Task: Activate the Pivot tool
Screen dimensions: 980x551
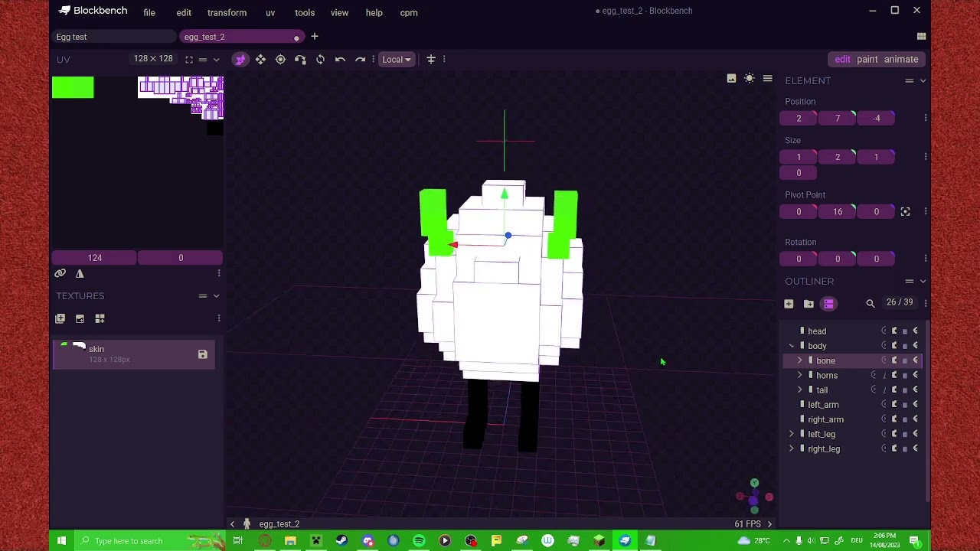Action: (280, 60)
